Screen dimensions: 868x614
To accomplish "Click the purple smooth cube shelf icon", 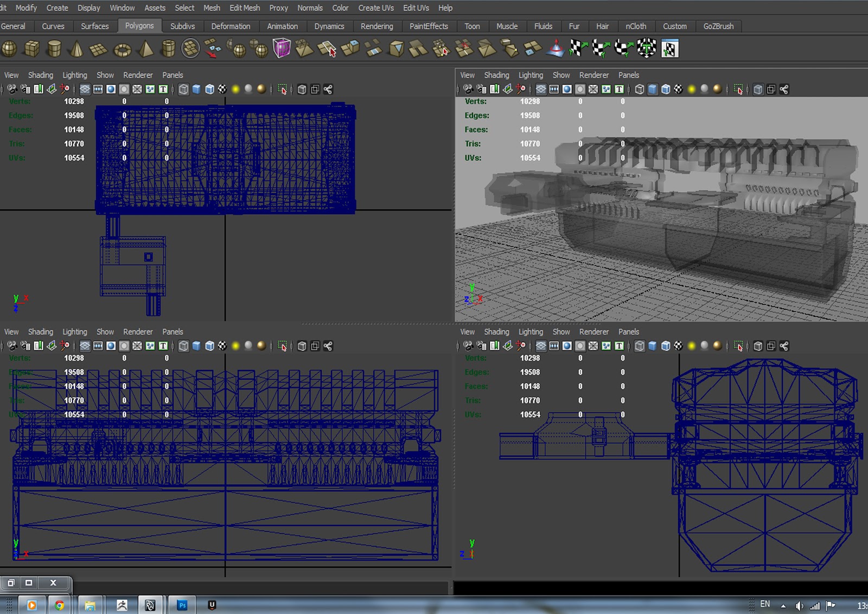I will click(281, 48).
